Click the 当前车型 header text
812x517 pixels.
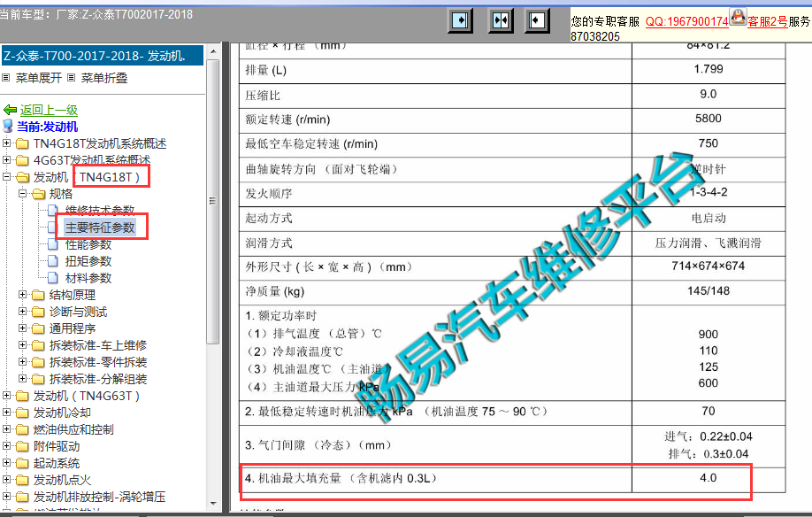[96, 14]
